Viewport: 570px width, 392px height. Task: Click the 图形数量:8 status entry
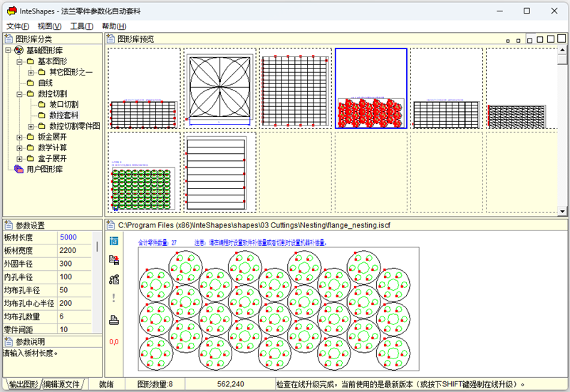155,384
